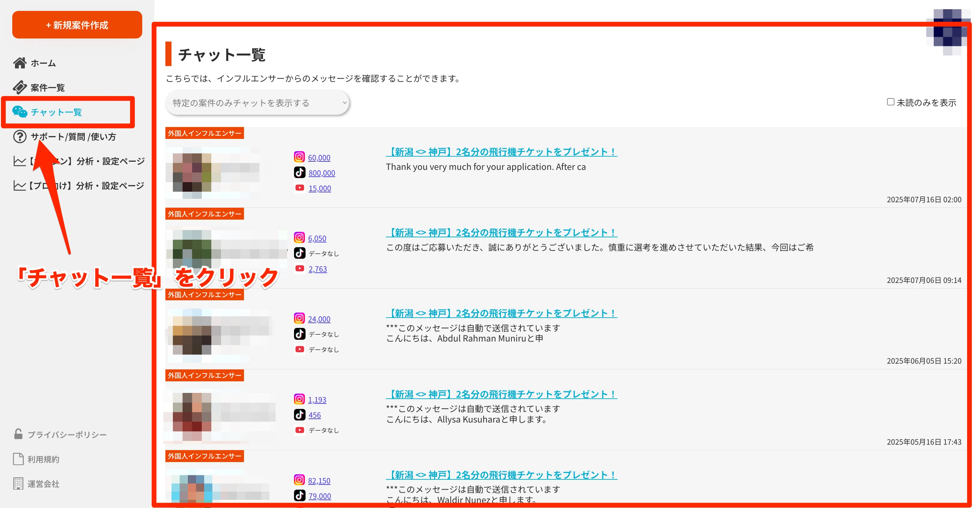The height and width of the screenshot is (508, 980).
Task: Open the 運営会社 link
Action: [x=43, y=483]
